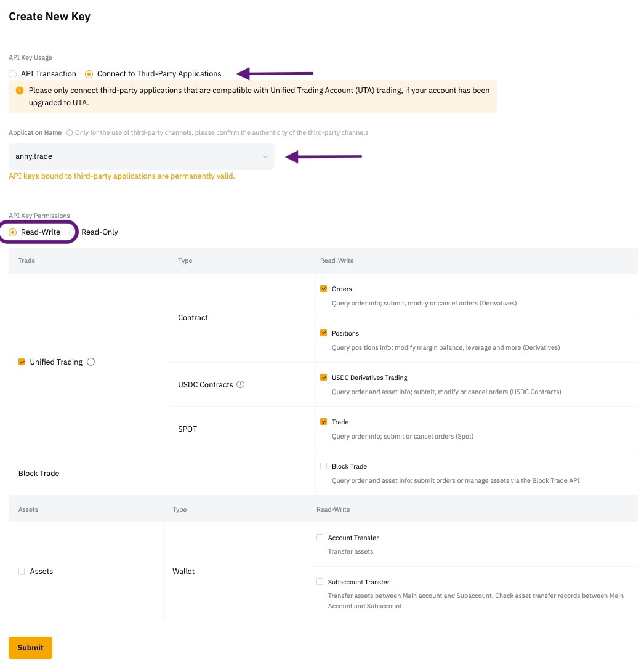Click info icon next to Application Name
The width and height of the screenshot is (644, 667).
[x=70, y=132]
